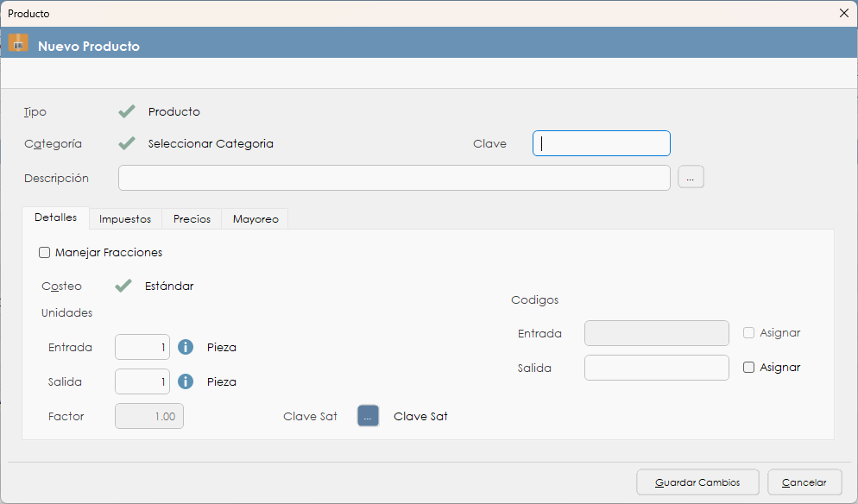
Task: Click the info icon beside Salida units
Action: pos(186,381)
